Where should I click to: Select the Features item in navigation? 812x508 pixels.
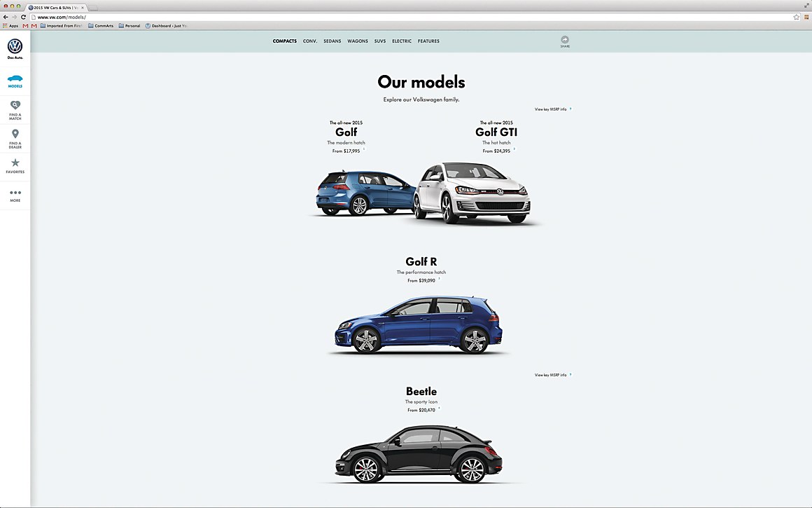[x=429, y=41]
